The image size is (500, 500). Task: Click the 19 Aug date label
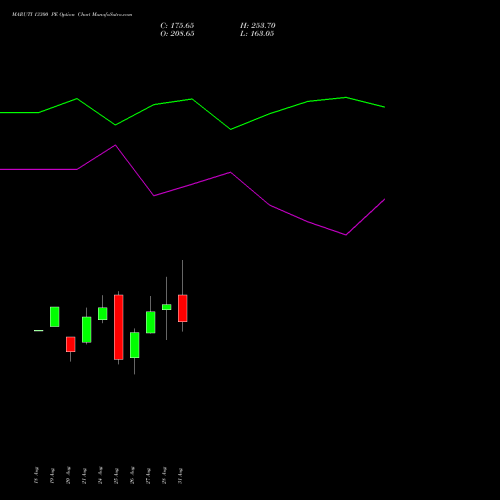coord(52,475)
